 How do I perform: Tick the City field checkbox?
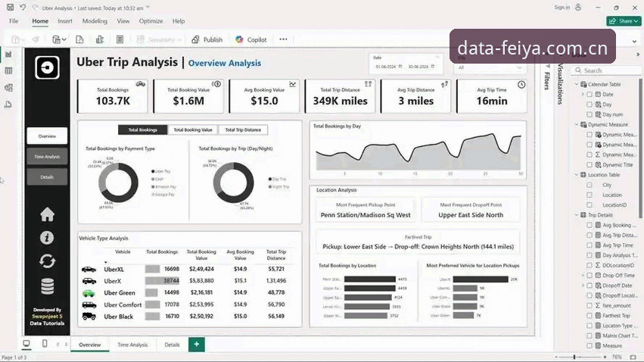click(590, 185)
